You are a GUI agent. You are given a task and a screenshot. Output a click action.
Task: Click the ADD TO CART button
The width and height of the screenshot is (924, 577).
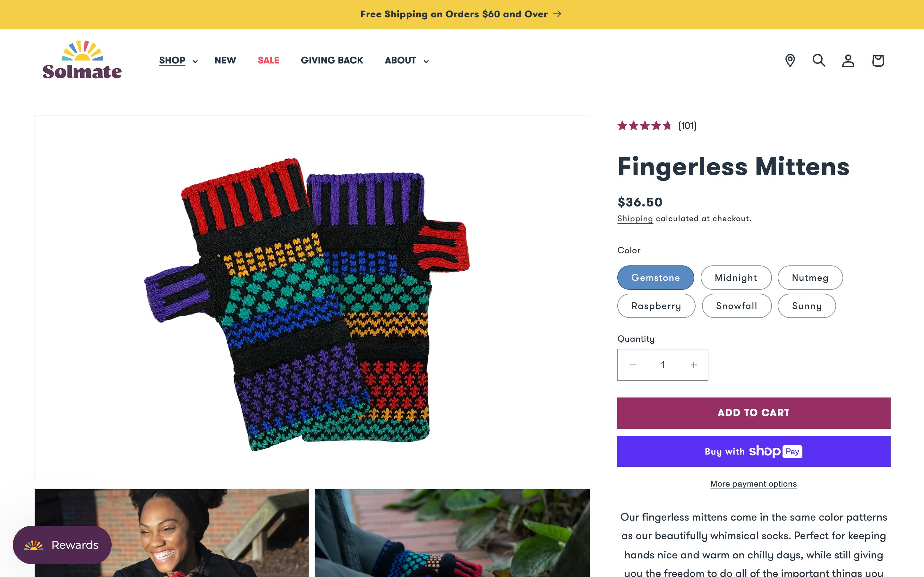click(x=753, y=413)
